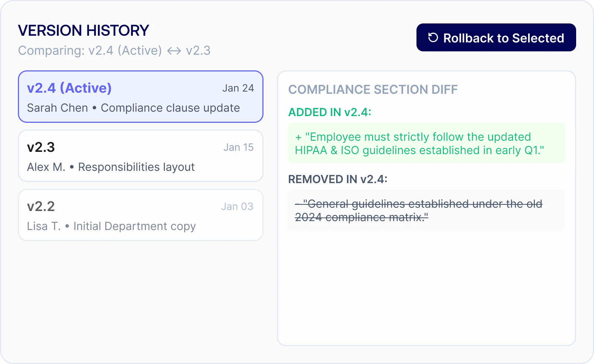The image size is (594, 364).
Task: Click the v2.3 title text
Action: [x=41, y=147]
